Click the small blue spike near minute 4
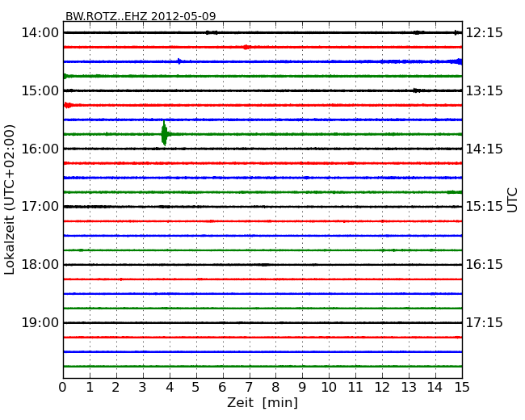 tap(179, 61)
